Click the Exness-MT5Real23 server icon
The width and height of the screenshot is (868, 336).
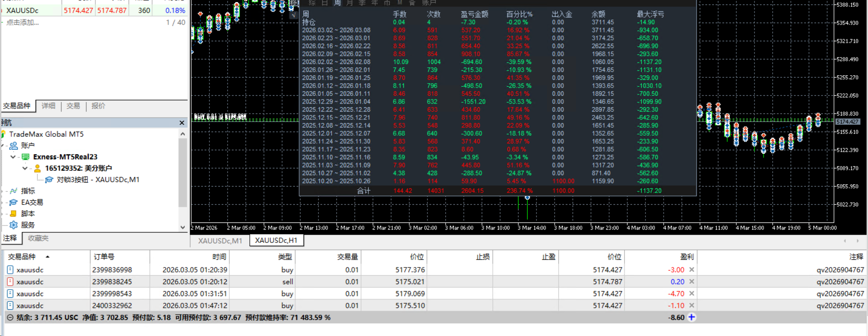pos(25,157)
